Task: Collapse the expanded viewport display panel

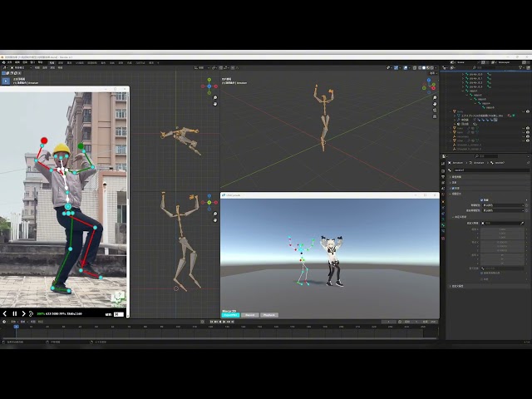Action: tap(451, 194)
